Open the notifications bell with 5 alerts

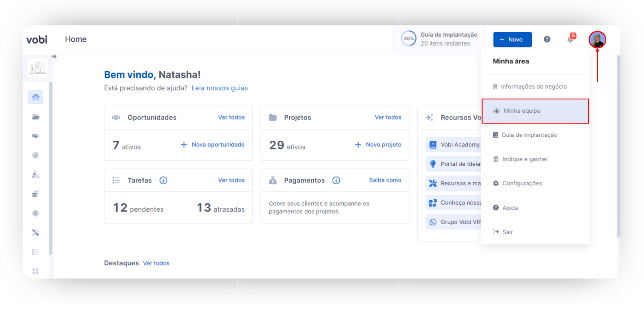[x=571, y=38]
